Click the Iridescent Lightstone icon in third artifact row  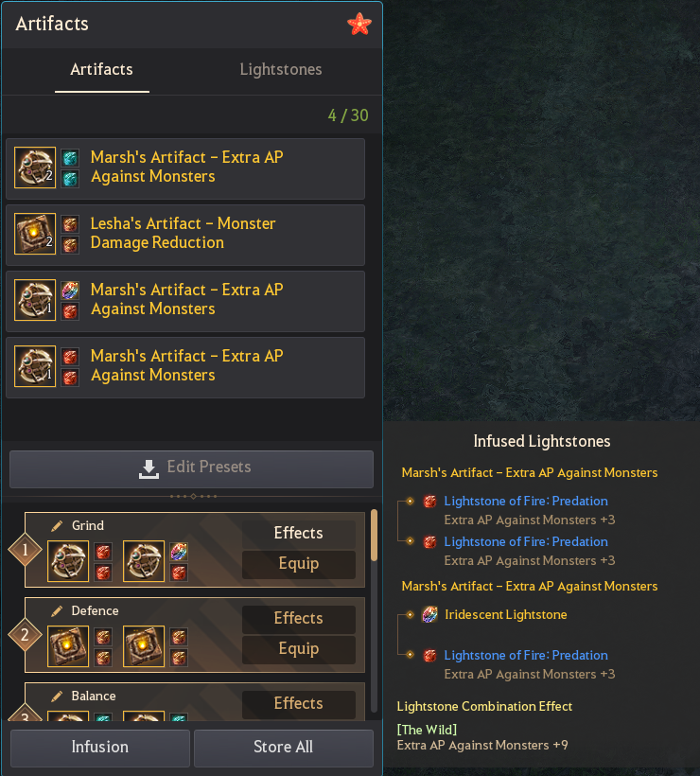pyautogui.click(x=70, y=290)
